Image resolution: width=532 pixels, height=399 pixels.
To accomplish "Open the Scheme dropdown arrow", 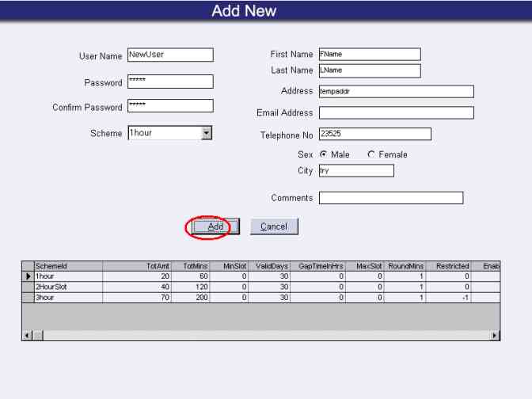I will 207,134.
